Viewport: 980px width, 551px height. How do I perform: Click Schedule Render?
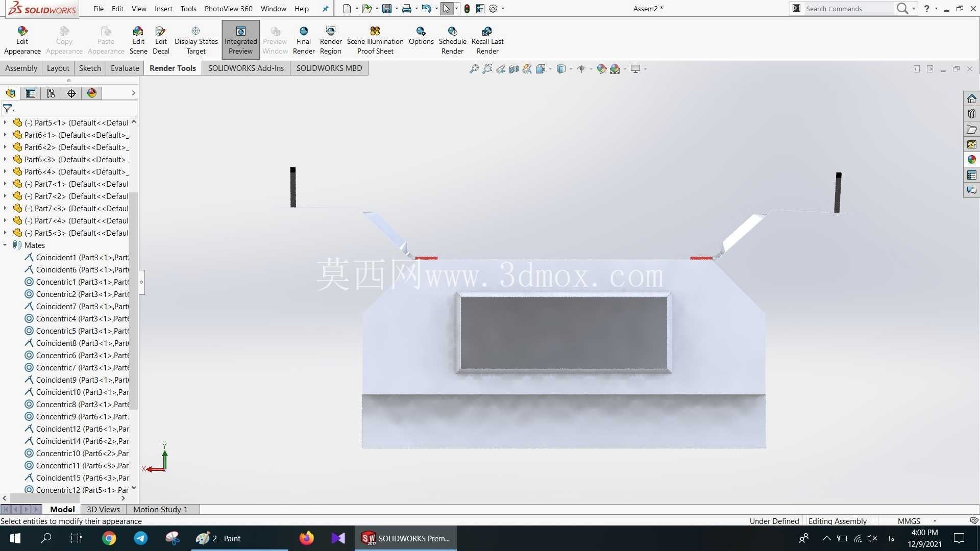click(x=452, y=40)
